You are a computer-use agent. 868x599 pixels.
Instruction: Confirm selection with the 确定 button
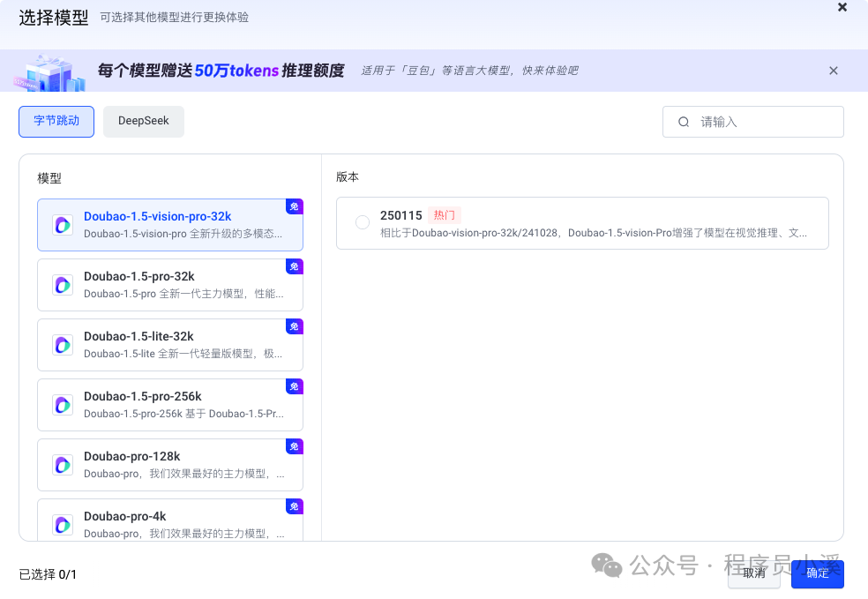pos(817,573)
